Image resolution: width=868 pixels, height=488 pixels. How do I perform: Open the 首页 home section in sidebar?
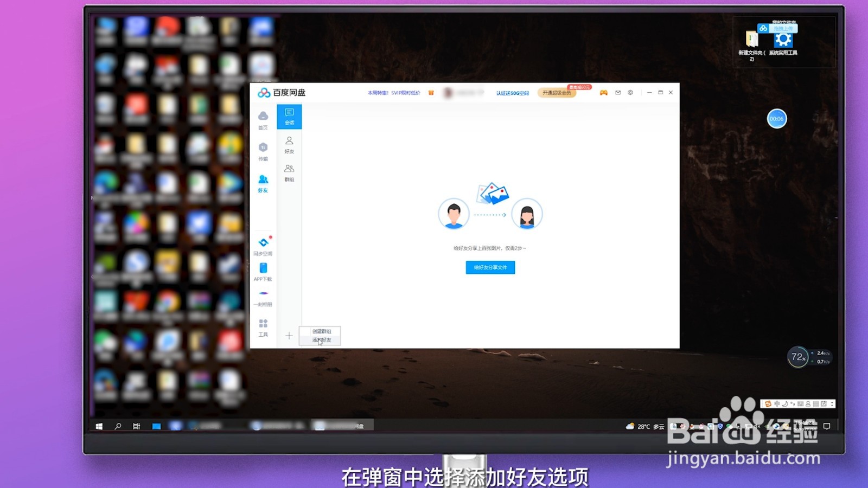pyautogui.click(x=263, y=120)
